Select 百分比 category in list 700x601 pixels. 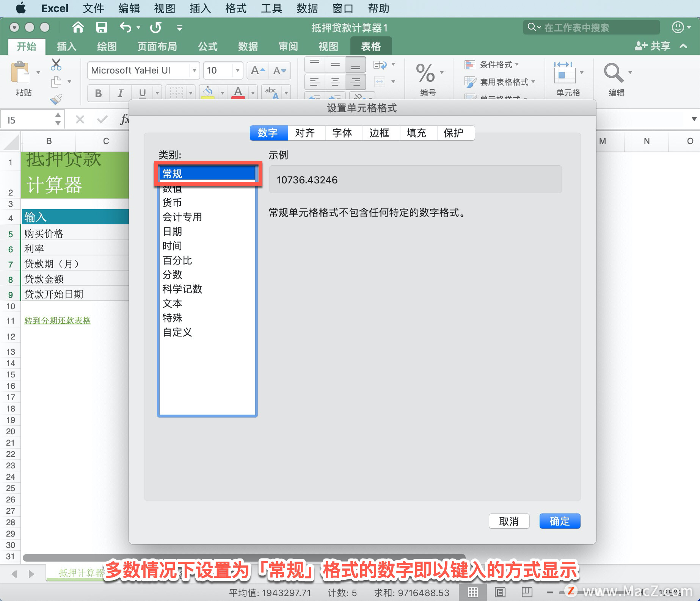207,260
